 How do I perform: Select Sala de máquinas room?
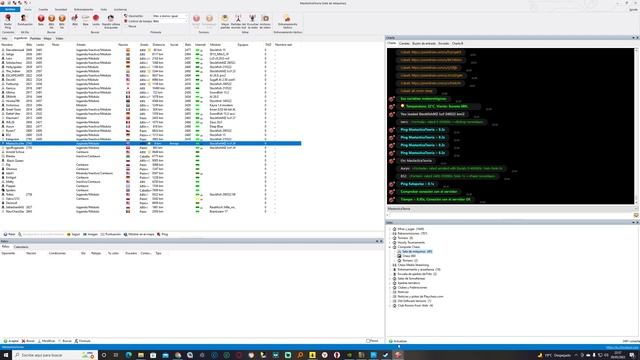(x=417, y=251)
